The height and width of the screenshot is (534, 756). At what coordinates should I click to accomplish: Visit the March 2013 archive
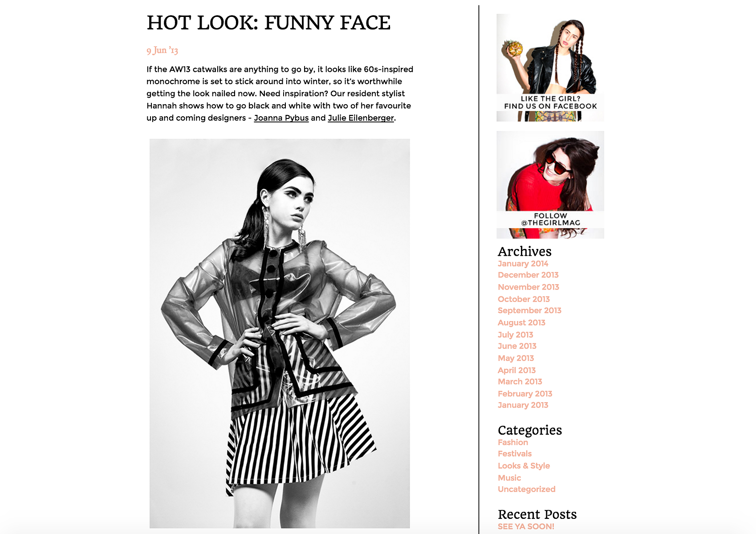pyautogui.click(x=520, y=382)
